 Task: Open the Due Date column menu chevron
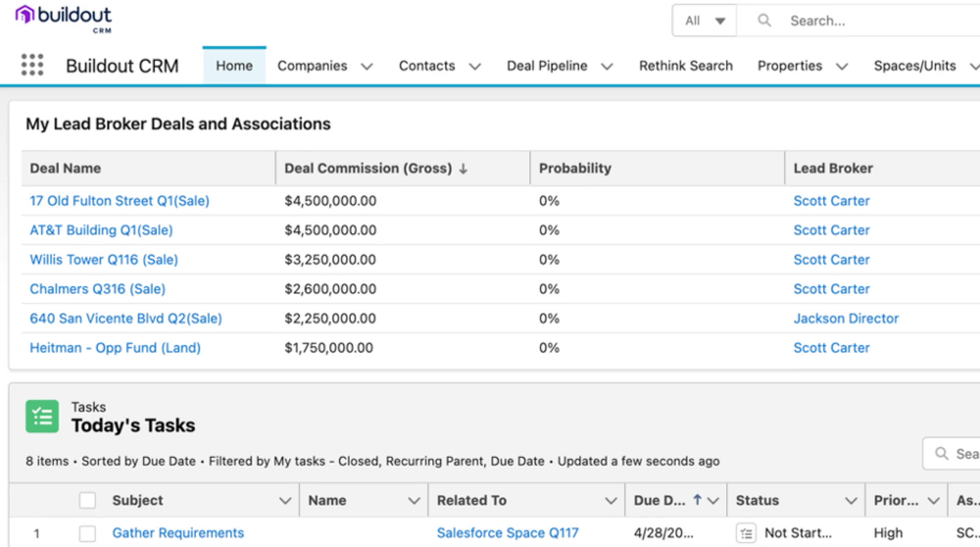713,501
